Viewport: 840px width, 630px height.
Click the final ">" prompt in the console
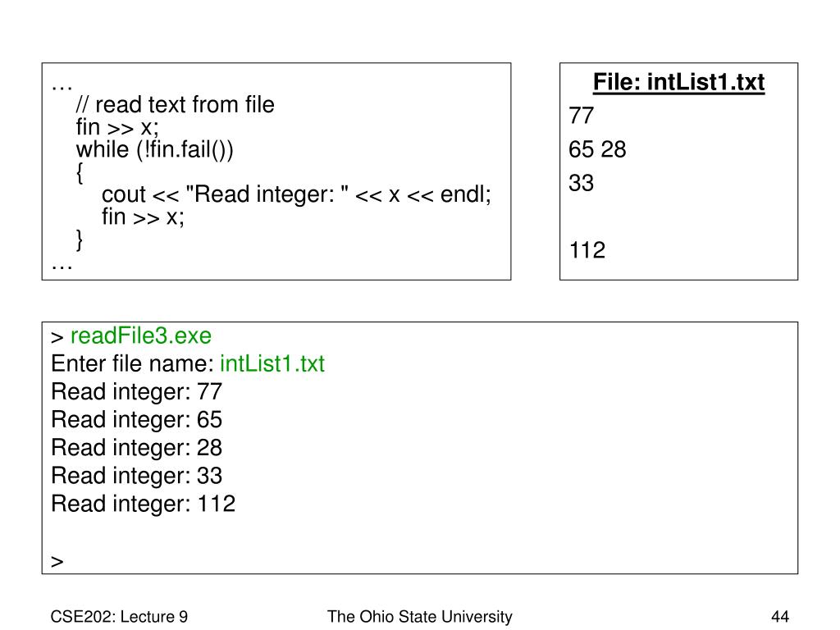pos(57,561)
